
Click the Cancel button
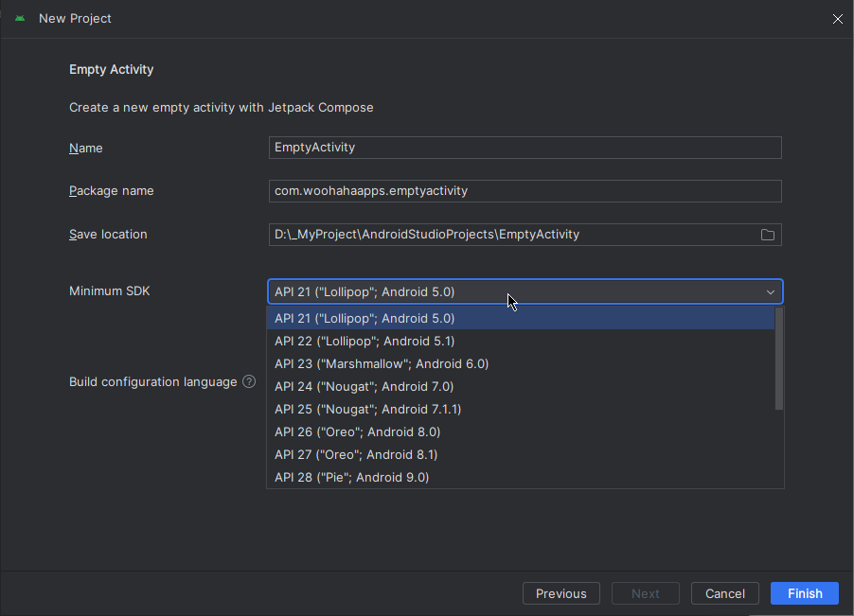pos(725,593)
